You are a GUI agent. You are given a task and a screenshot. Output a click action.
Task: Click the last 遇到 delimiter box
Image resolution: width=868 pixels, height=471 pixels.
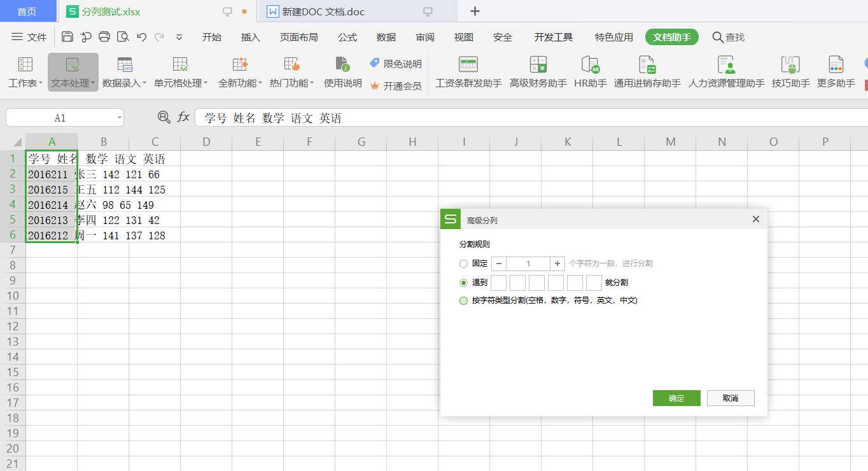tap(594, 283)
